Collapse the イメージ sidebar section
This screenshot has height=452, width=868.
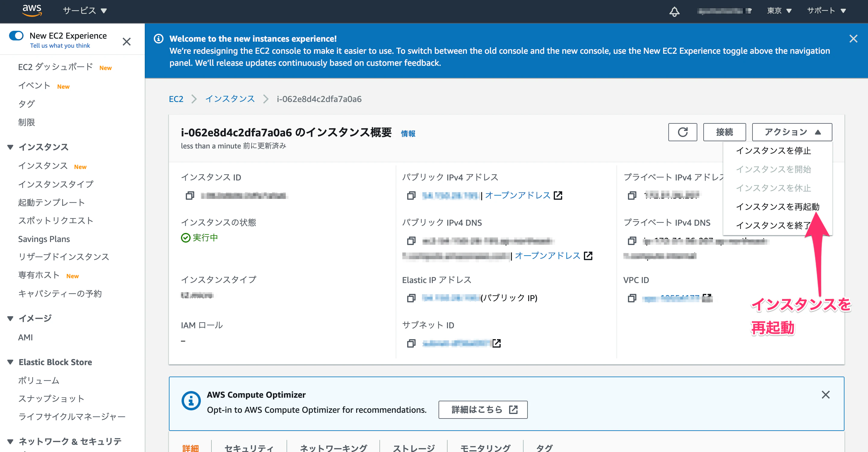point(11,318)
